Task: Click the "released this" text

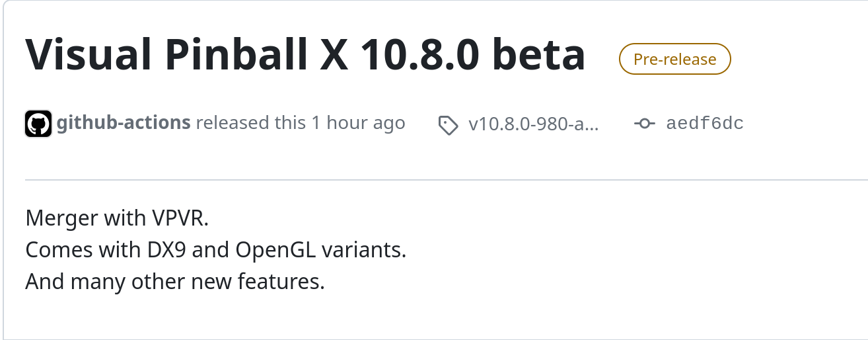Action: 251,123
